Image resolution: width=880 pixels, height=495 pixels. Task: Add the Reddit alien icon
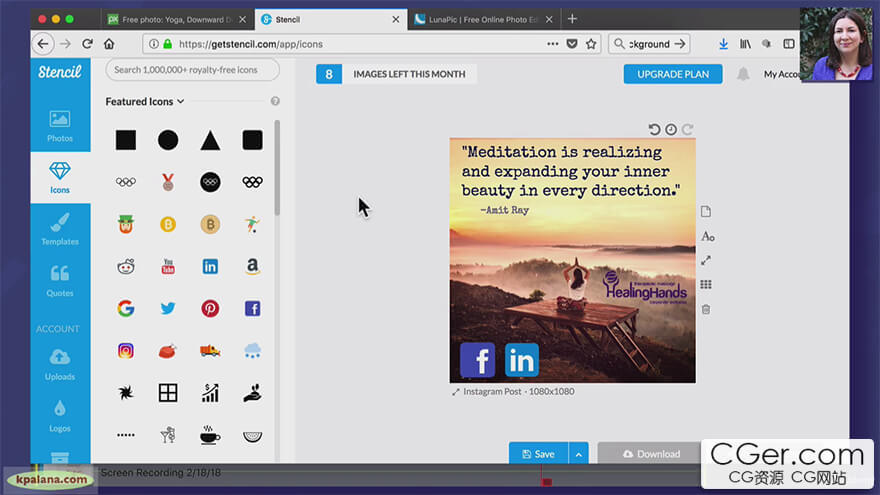click(x=126, y=267)
